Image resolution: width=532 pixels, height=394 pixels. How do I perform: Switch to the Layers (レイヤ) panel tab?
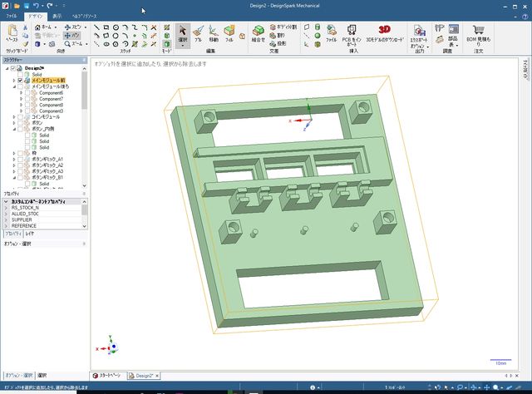(30, 234)
